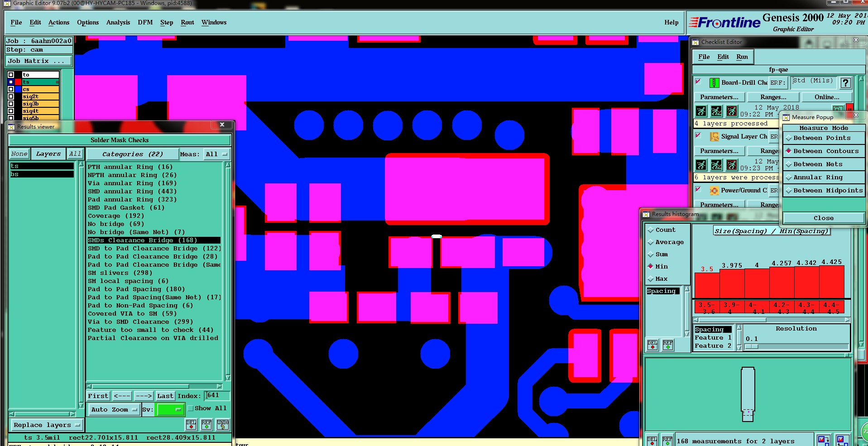
Task: Select Between Midpoints measure mode
Action: (x=824, y=191)
